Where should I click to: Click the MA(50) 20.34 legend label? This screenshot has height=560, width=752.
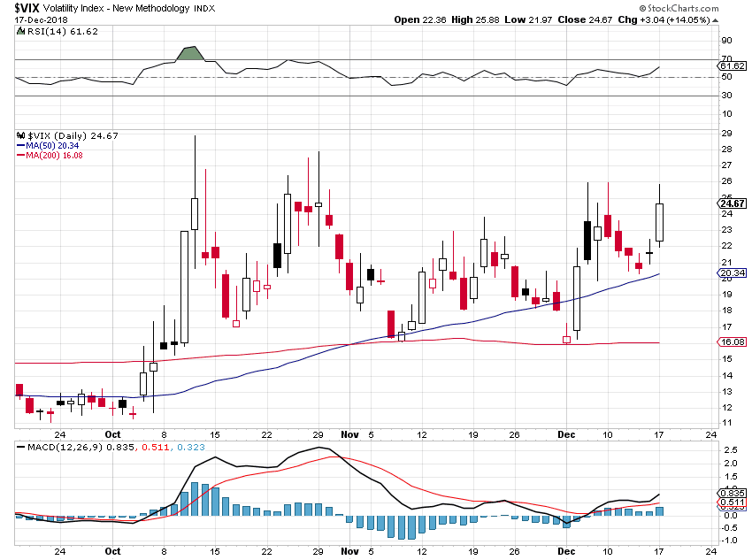click(x=52, y=146)
